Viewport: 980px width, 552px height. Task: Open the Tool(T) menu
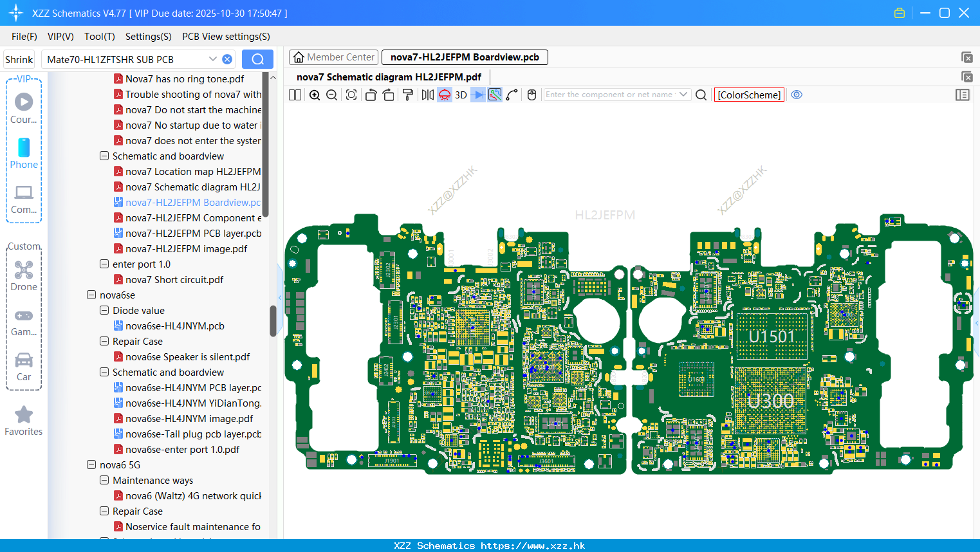tap(100, 37)
